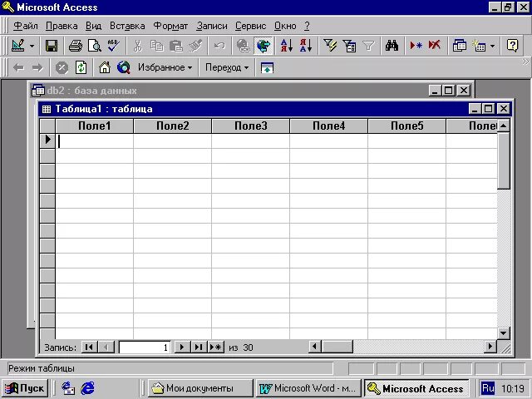Screen dimensions: 532x399
Task: Switch to design view icon
Action: [x=17, y=45]
